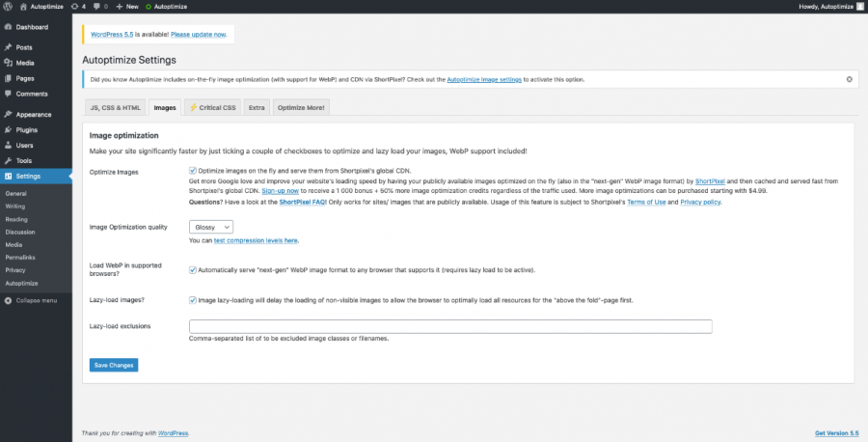Viewport: 868px width, 442px height.
Task: Open General settings submenu
Action: 16,194
